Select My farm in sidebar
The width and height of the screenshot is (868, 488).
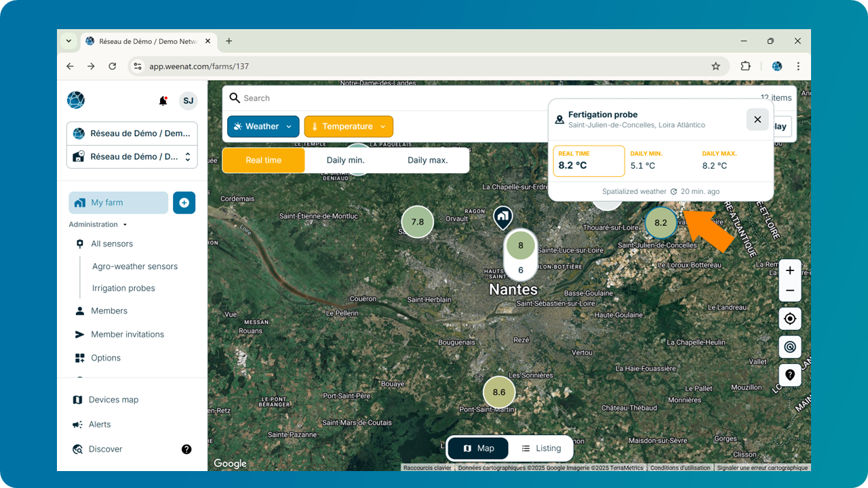pyautogui.click(x=118, y=203)
